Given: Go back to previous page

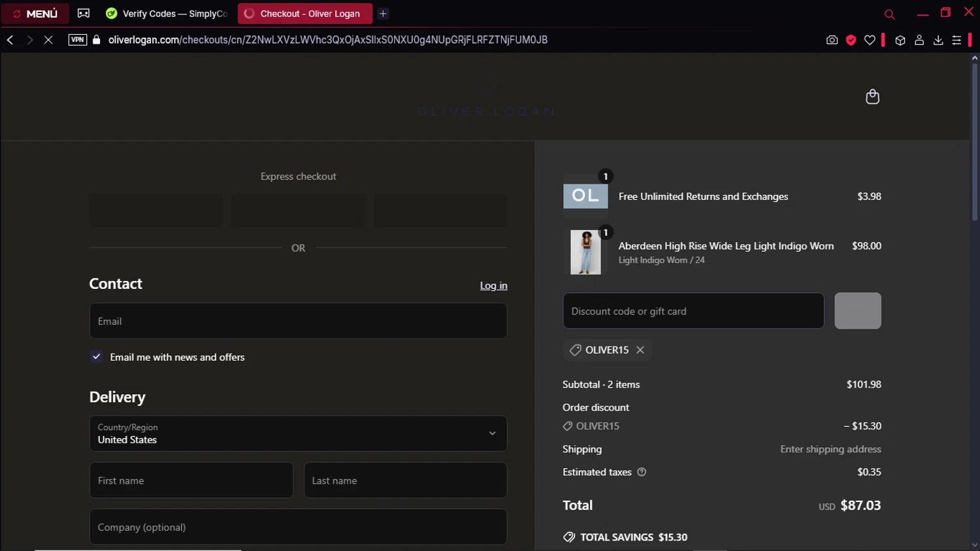Looking at the screenshot, I should pos(10,40).
